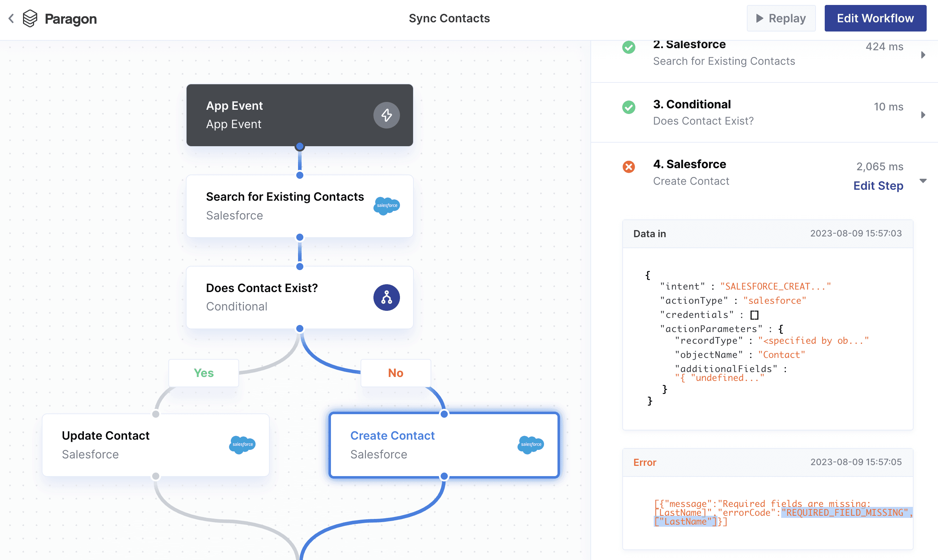Image resolution: width=938 pixels, height=560 pixels.
Task: Click the conditional branch icon on Does Contact Exist?
Action: click(387, 297)
